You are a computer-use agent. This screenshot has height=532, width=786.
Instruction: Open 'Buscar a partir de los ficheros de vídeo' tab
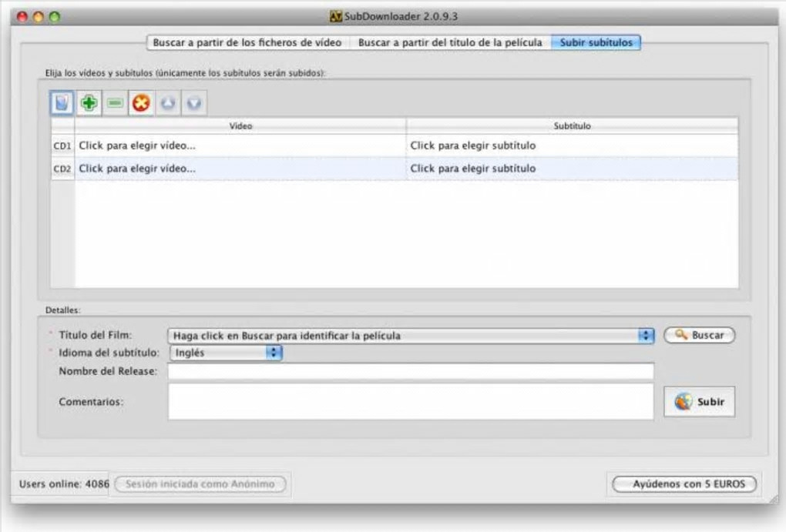[247, 42]
